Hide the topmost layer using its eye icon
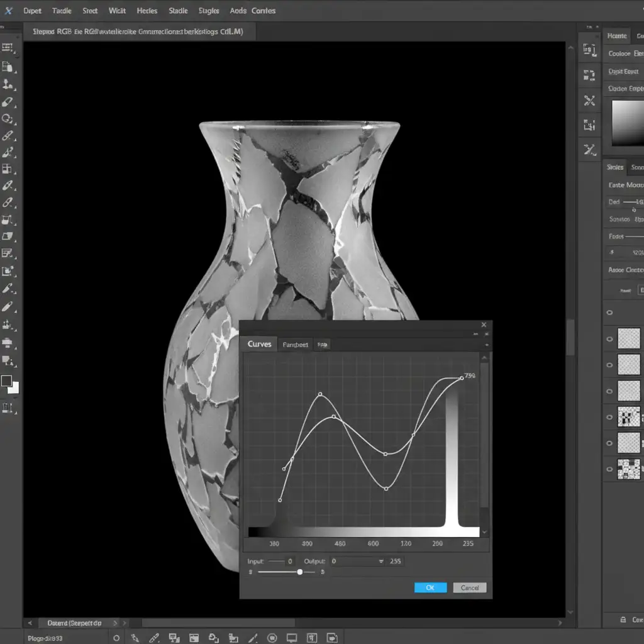The image size is (644, 644). [609, 312]
